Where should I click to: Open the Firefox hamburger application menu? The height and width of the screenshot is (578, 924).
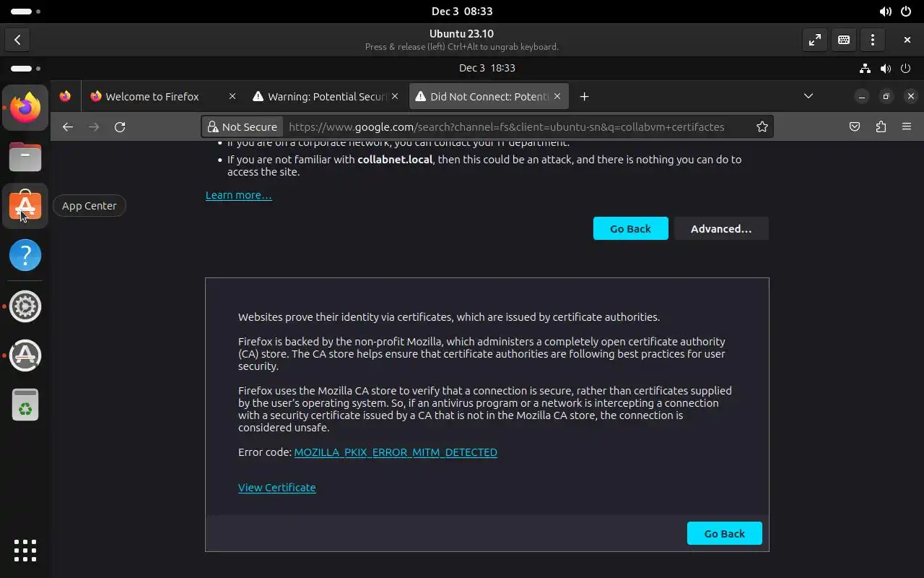click(907, 126)
